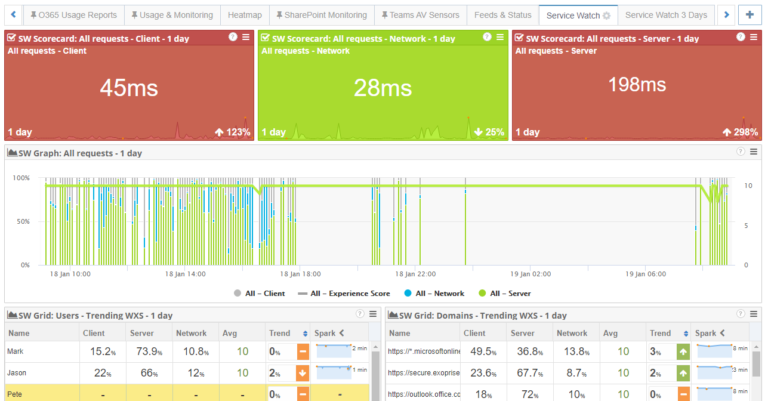
Task: Toggle checkbox icon on Client scorecard title
Action: click(11, 38)
